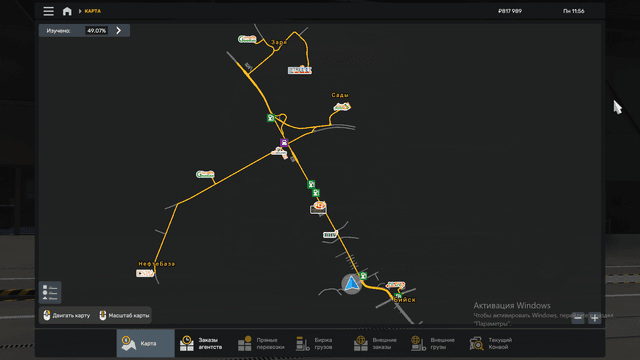Click the company logo near Сады
This screenshot has height=360, width=640.
click(x=342, y=107)
